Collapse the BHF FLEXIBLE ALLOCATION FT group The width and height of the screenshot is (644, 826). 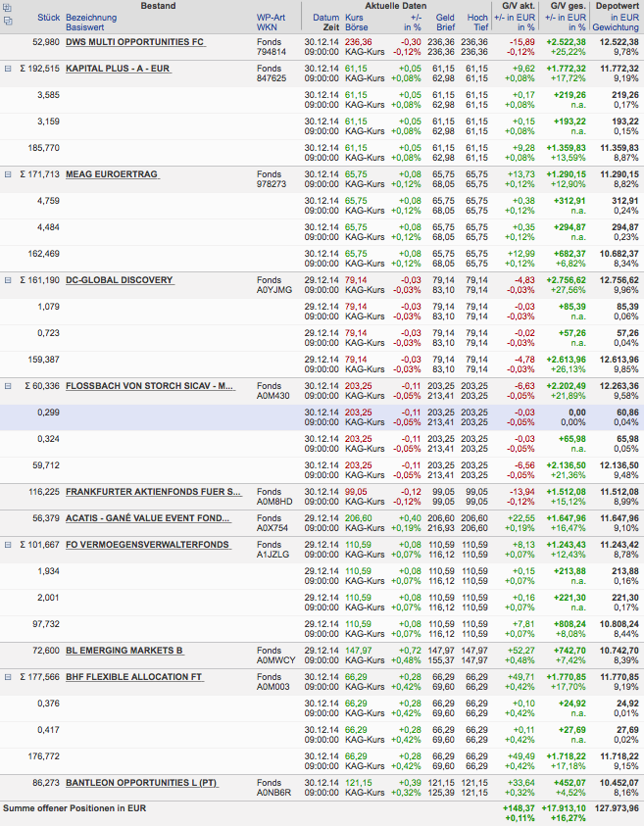tap(8, 677)
